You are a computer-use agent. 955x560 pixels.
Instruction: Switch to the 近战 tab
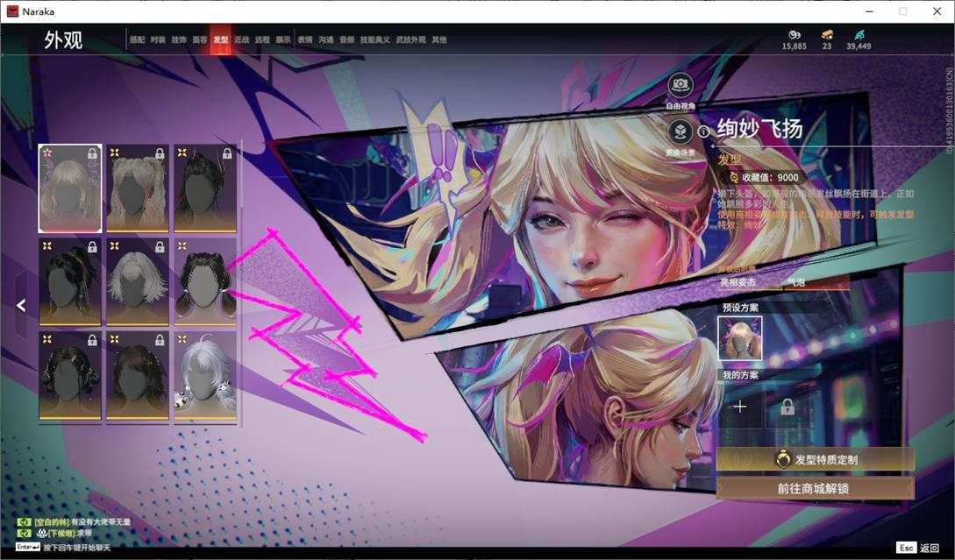pyautogui.click(x=242, y=39)
